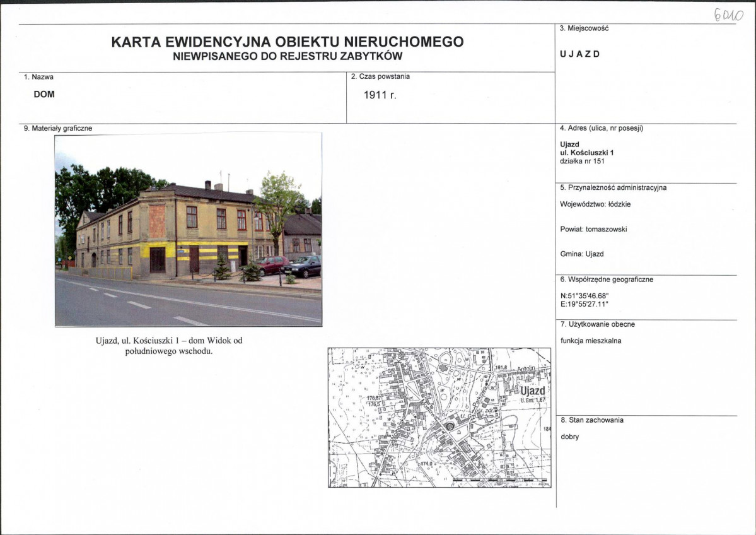Select "Powiat: tomaszowski"
Viewport: 756px width, 535px height.
click(593, 229)
